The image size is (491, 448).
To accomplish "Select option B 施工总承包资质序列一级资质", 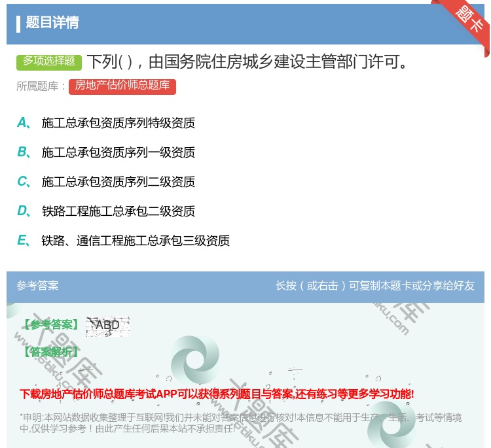I will (x=106, y=152).
